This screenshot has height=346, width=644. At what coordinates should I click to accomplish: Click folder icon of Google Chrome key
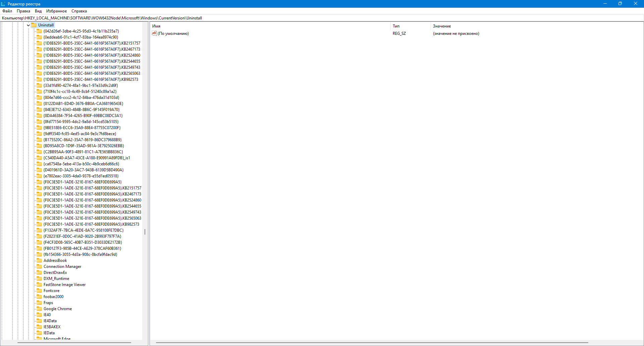[x=39, y=309]
